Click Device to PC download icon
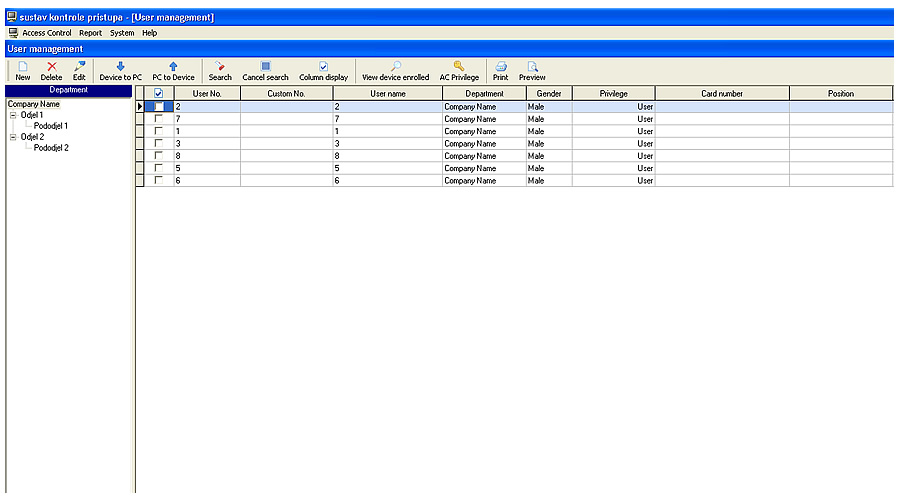 (120, 67)
